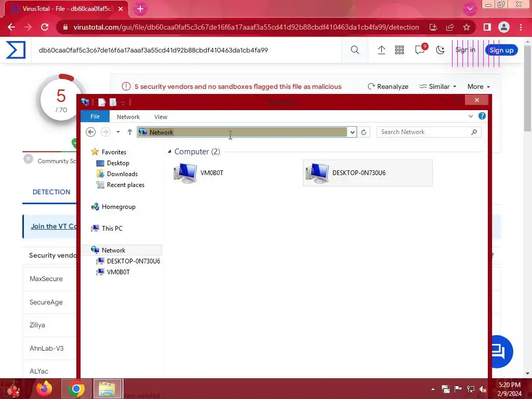Open Chrome profile avatar icon
Image resolution: width=532 pixels, height=399 pixels.
pyautogui.click(x=504, y=27)
